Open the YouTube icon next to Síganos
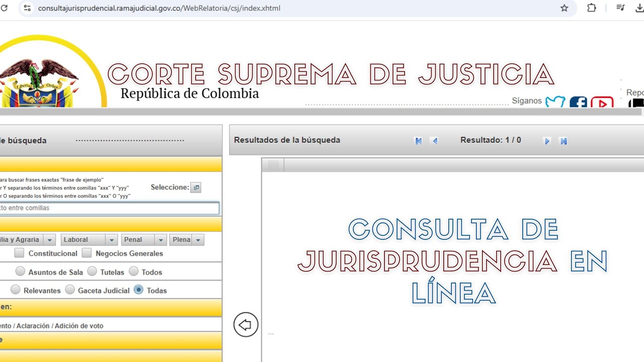 click(602, 102)
